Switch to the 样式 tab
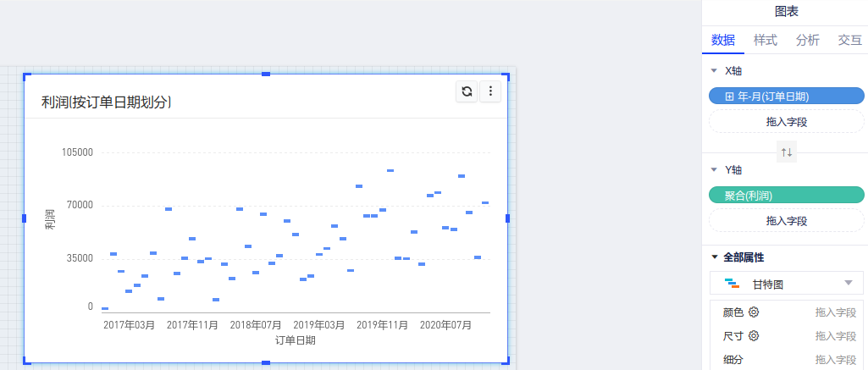The height and width of the screenshot is (370, 868). (766, 40)
